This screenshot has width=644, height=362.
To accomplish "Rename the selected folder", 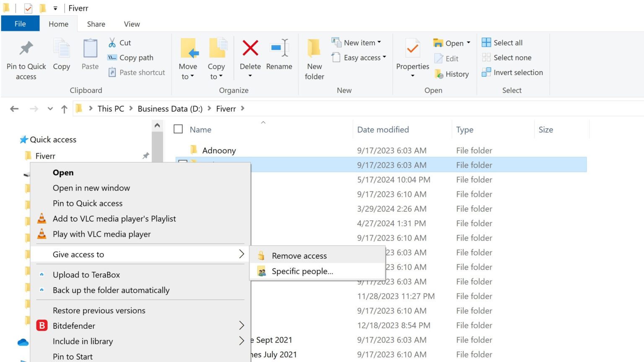I will point(279,55).
